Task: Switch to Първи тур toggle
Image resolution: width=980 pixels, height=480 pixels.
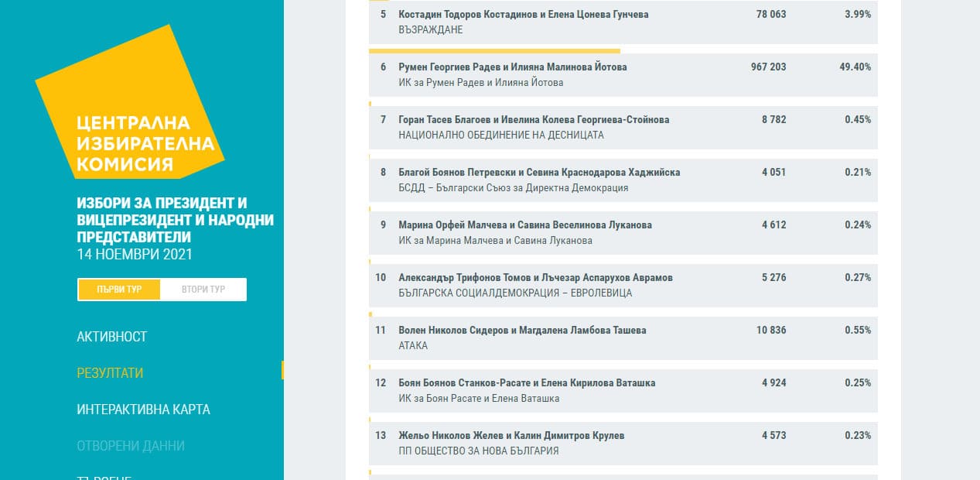Action: pos(119,290)
